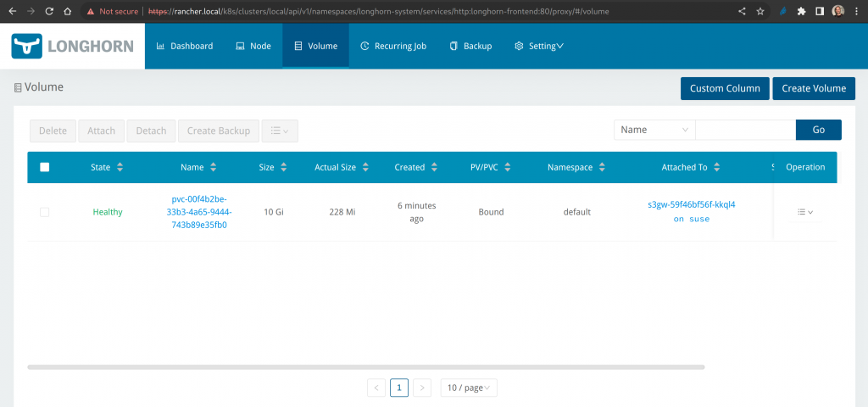The width and height of the screenshot is (868, 407).
Task: Open browser extensions puzzle icon
Action: click(x=801, y=12)
